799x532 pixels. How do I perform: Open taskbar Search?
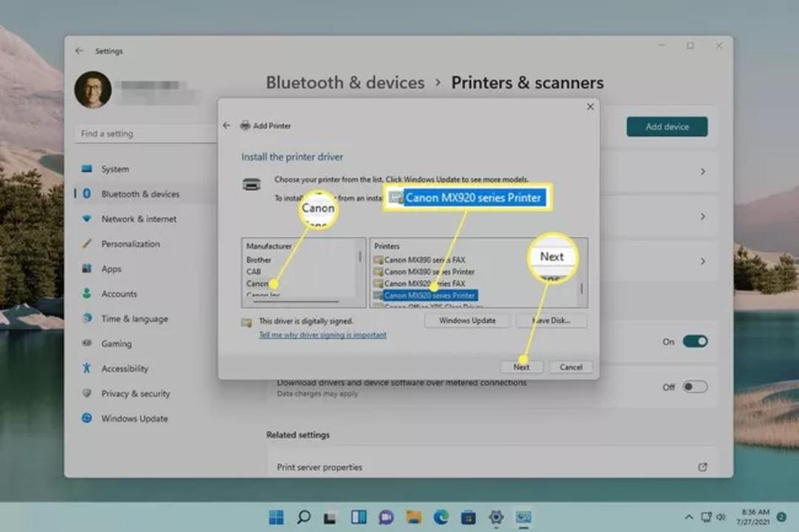304,517
